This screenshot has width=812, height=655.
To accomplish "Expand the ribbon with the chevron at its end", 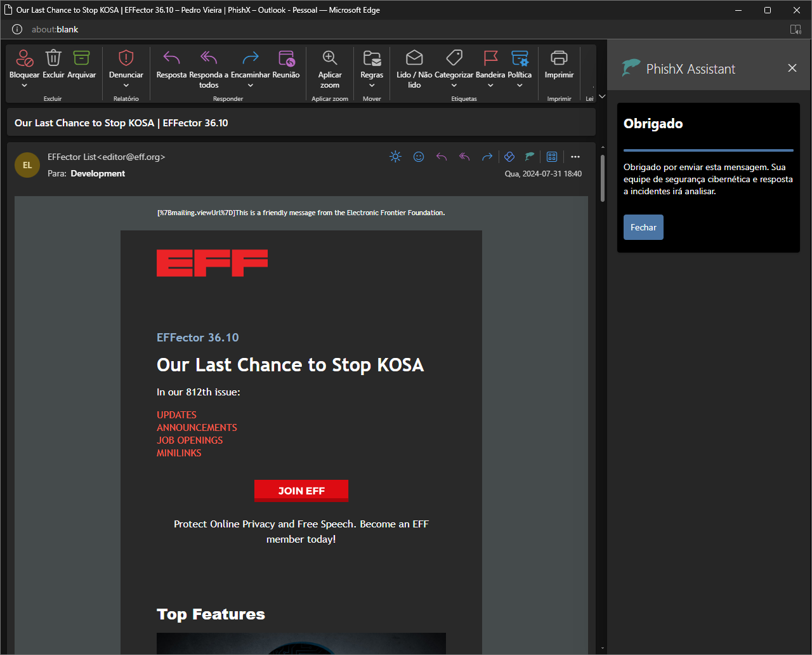I will click(x=602, y=96).
